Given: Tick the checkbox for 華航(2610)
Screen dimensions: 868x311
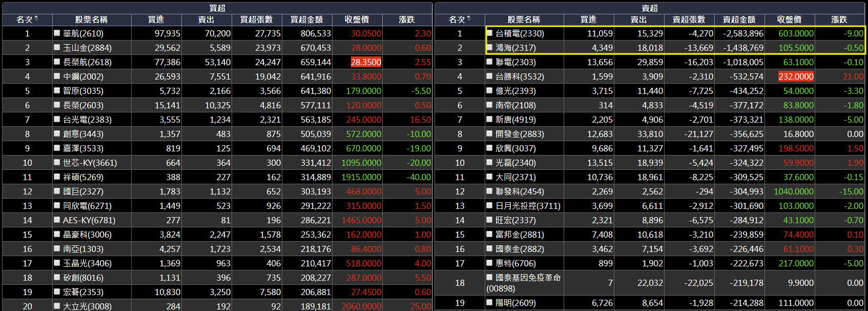Looking at the screenshot, I should pyautogui.click(x=57, y=33).
